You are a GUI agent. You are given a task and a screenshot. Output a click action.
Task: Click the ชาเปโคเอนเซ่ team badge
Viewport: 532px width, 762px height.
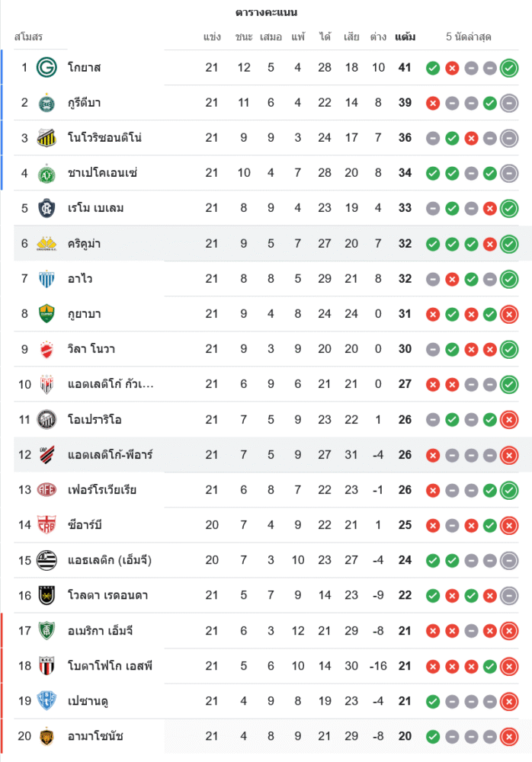pos(47,173)
